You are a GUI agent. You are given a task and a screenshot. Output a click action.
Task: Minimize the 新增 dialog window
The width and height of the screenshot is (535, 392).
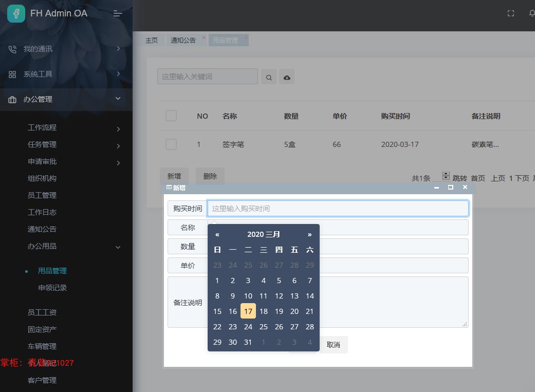click(436, 188)
